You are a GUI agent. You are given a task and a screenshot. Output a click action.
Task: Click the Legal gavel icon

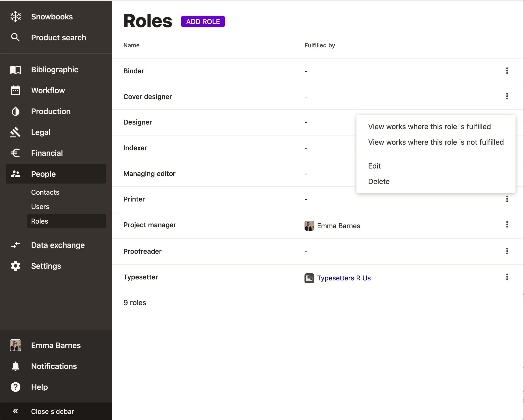16,132
